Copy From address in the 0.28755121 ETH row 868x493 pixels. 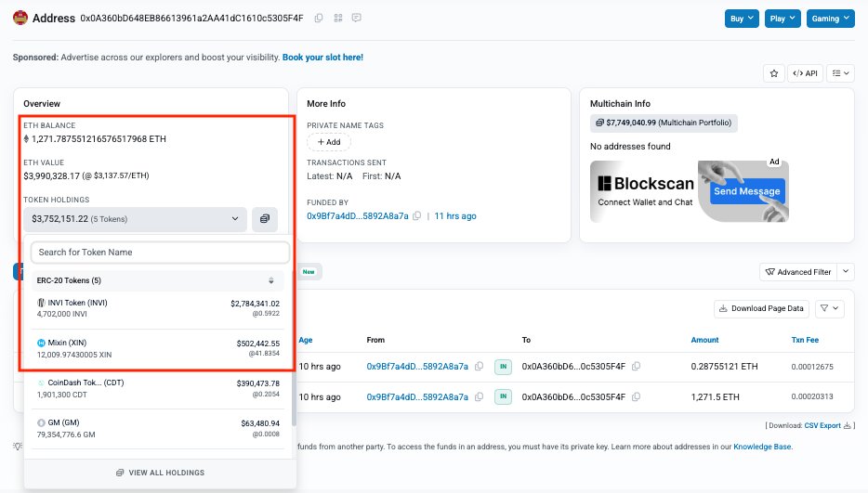(x=480, y=367)
